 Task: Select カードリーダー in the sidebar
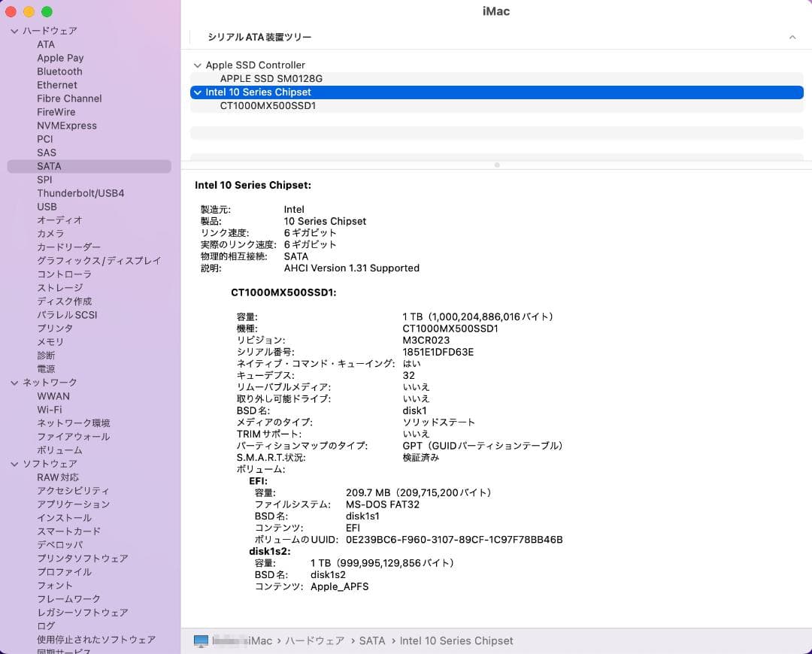coord(69,247)
